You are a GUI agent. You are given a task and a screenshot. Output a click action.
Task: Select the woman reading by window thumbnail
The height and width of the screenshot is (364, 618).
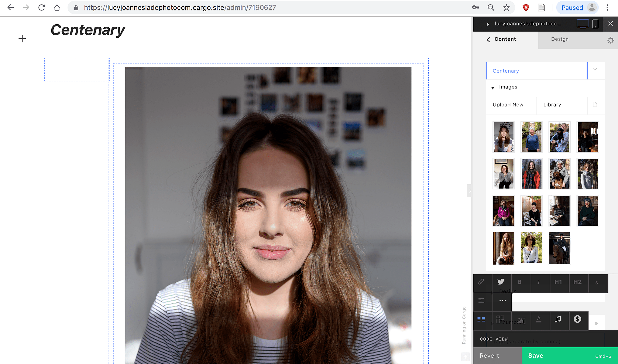coord(559,211)
